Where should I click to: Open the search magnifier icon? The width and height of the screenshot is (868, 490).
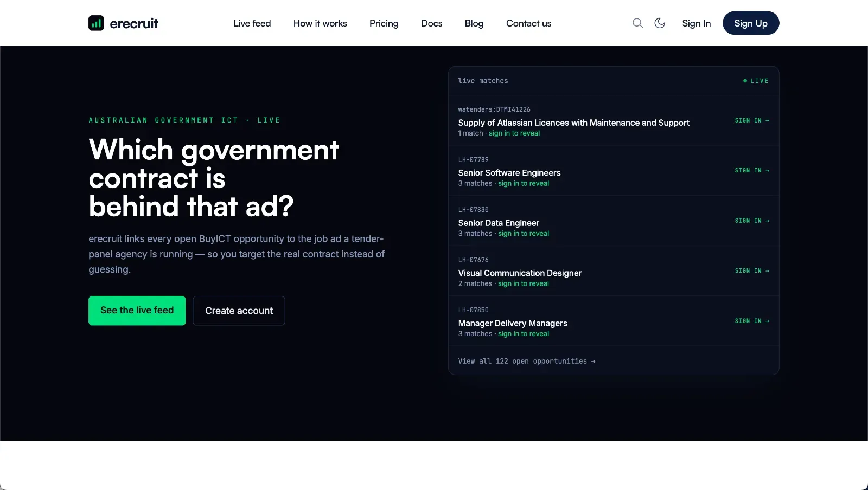tap(638, 23)
